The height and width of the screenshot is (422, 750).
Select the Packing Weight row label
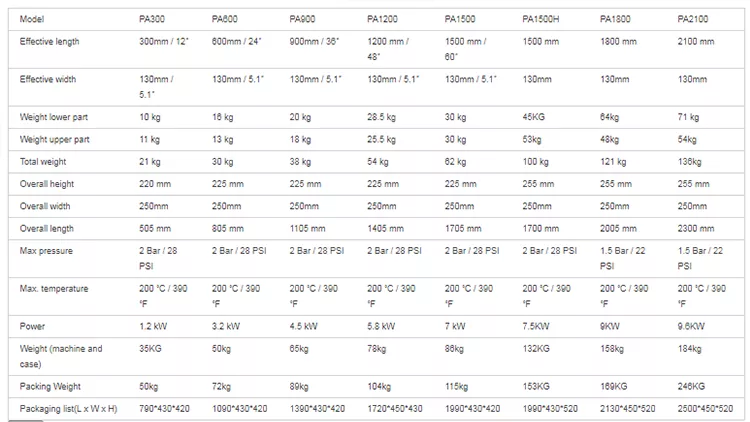(50, 387)
